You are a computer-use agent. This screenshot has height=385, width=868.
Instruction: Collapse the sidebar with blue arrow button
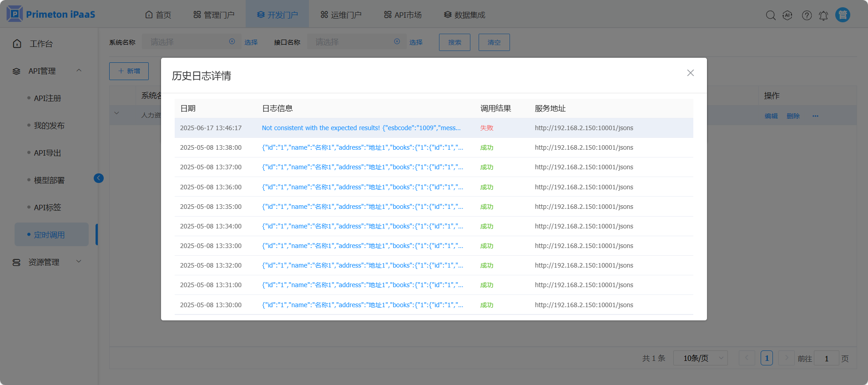[99, 178]
